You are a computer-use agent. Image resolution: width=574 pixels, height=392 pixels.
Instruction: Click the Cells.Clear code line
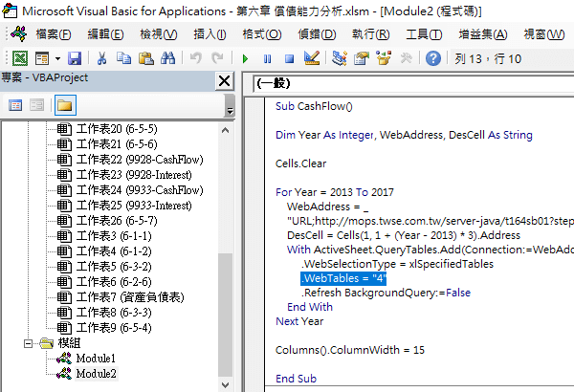301,163
